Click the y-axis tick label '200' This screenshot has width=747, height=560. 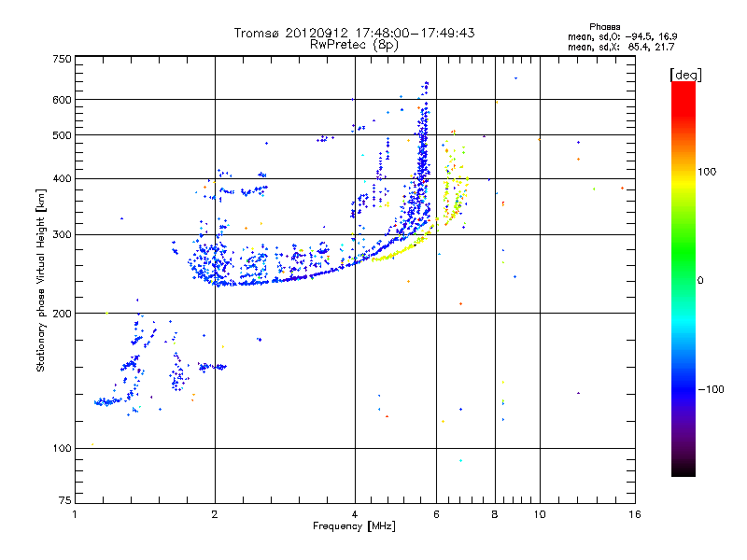62,314
